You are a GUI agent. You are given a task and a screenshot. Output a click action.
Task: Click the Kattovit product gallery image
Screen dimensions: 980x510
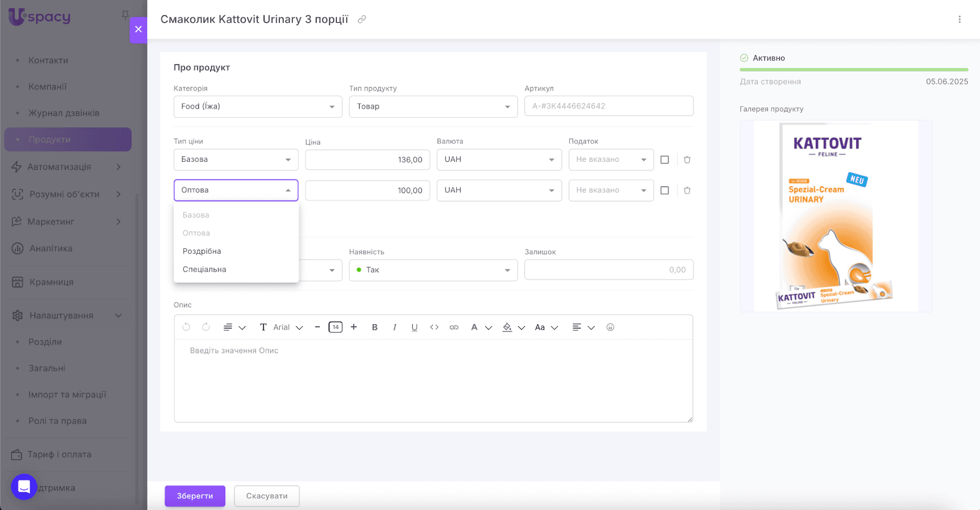click(835, 216)
